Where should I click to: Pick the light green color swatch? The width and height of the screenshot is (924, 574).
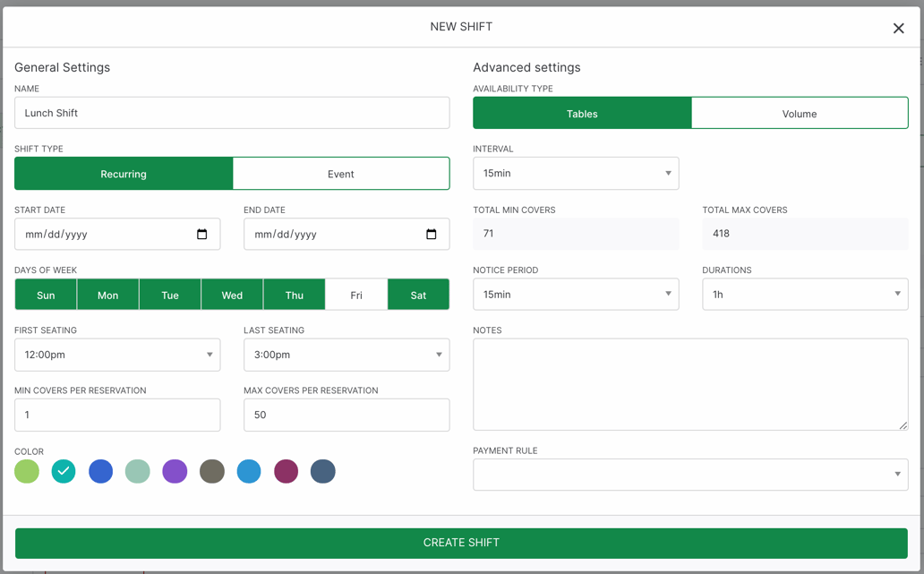coord(27,471)
